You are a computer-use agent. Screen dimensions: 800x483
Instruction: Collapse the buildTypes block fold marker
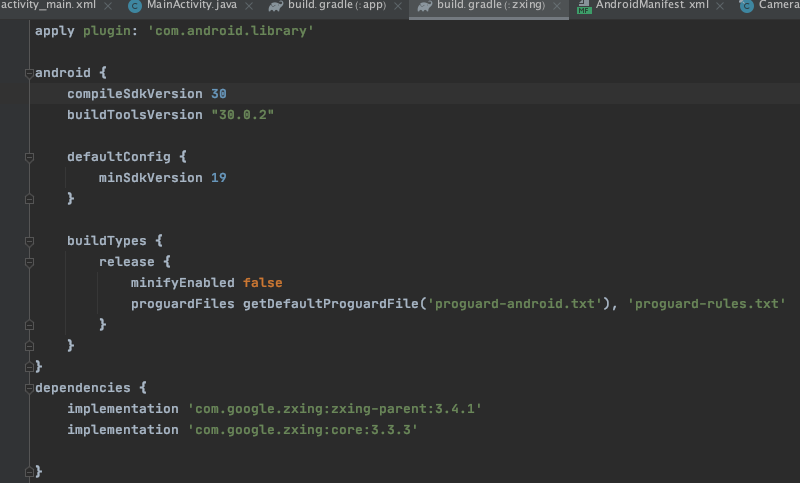pyautogui.click(x=30, y=241)
